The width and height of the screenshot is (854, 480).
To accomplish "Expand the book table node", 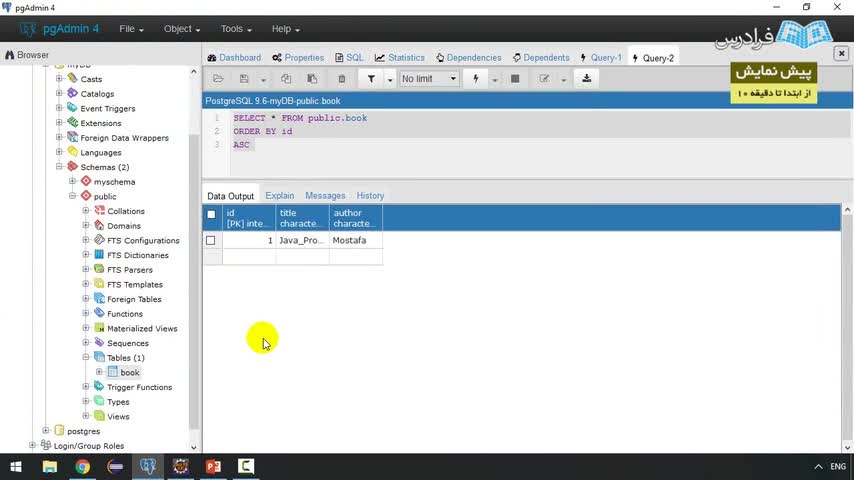I will (x=99, y=372).
